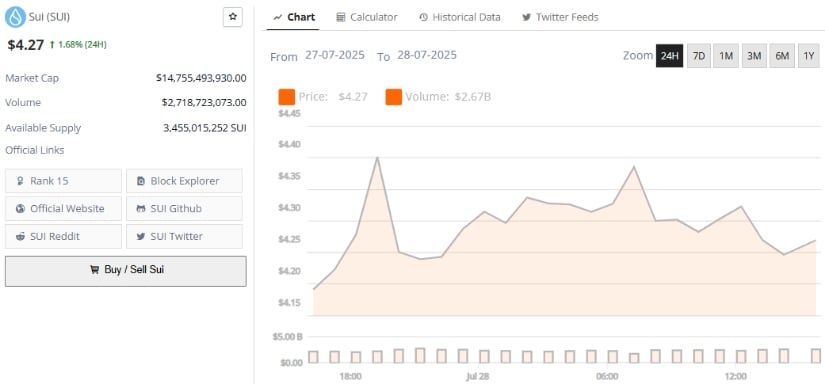Switch to the Calculator tab
The height and width of the screenshot is (384, 825).
tap(367, 17)
